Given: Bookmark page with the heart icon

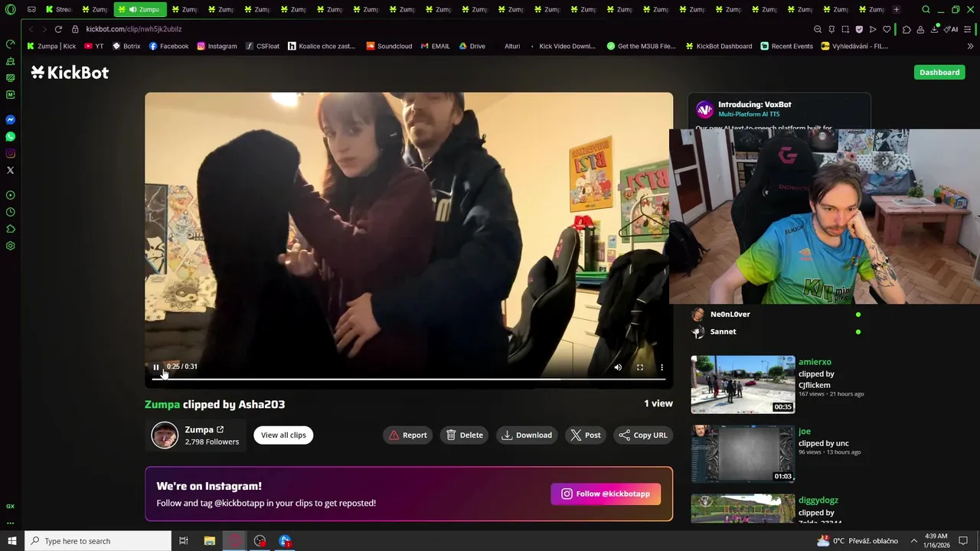Looking at the screenshot, I should (887, 29).
